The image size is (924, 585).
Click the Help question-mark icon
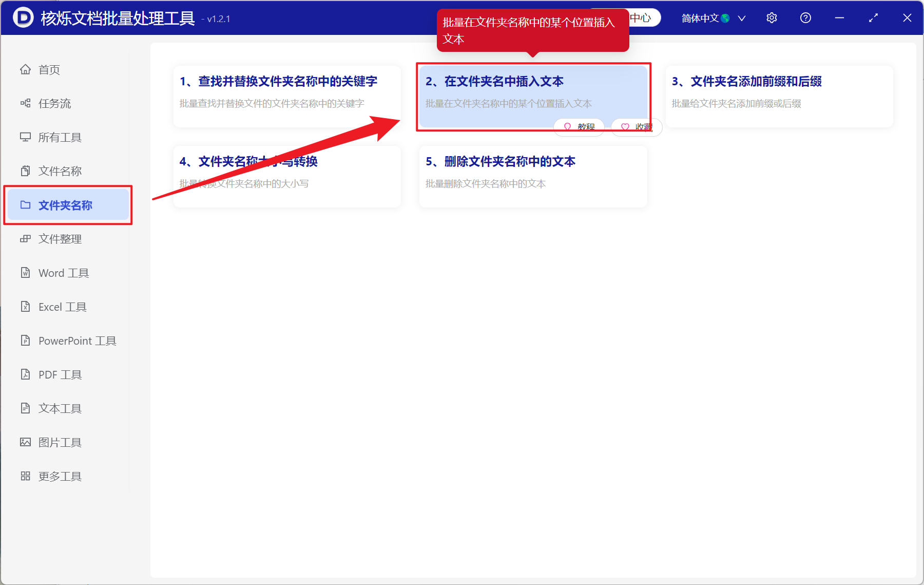click(805, 17)
